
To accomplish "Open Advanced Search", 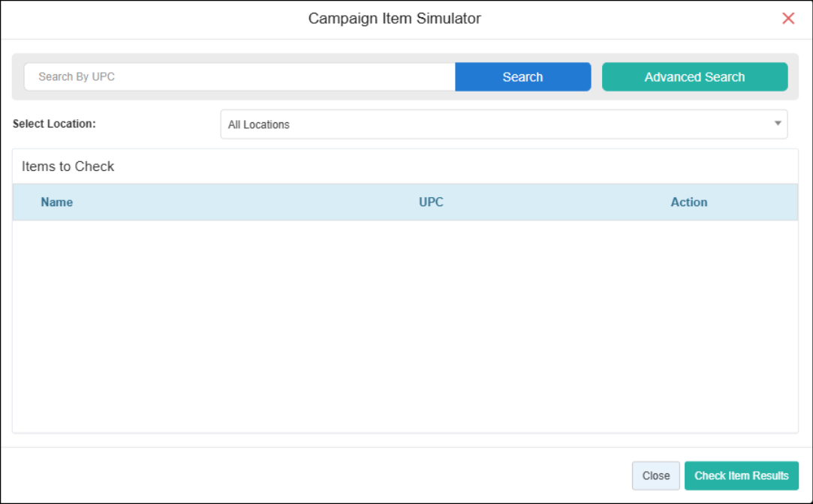I will (x=694, y=76).
